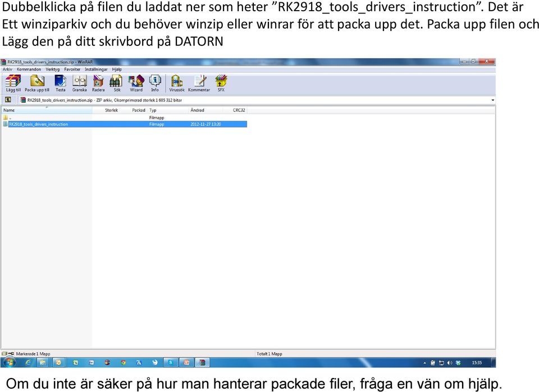Click the Radera delete icon
539x392 pixels.
(98, 84)
